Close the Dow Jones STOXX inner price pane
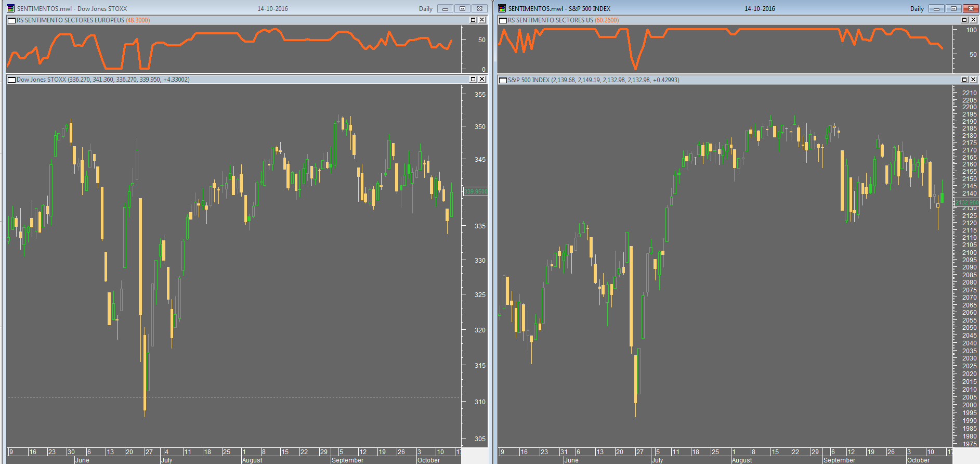Image resolution: width=980 pixels, height=464 pixels. [482, 79]
